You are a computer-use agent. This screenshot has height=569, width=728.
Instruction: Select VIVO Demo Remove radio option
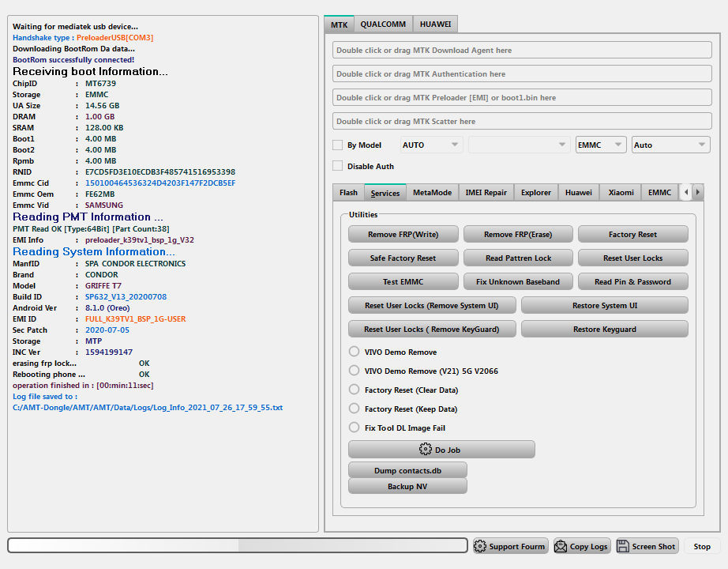(x=354, y=352)
